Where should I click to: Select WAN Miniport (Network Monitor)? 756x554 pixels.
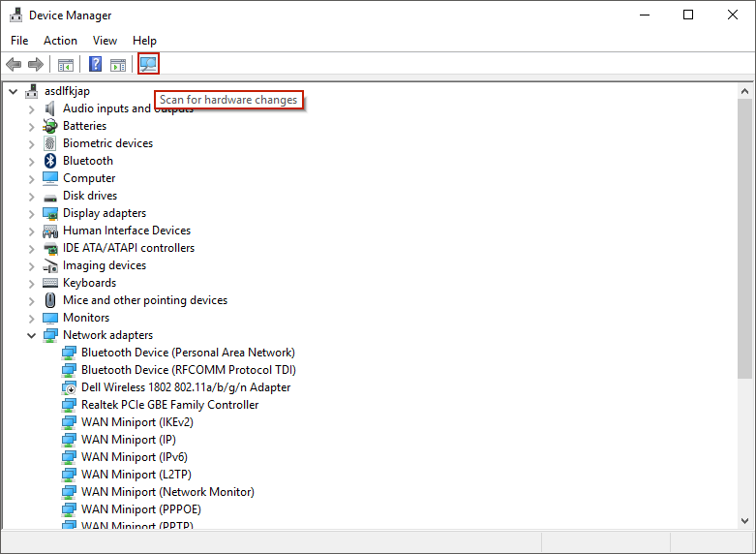coord(167,492)
